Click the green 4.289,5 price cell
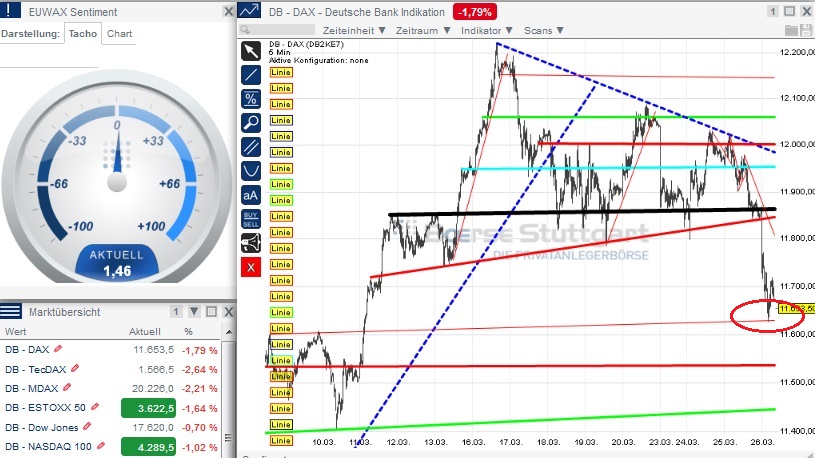This screenshot has height=458, width=815. pyautogui.click(x=148, y=447)
